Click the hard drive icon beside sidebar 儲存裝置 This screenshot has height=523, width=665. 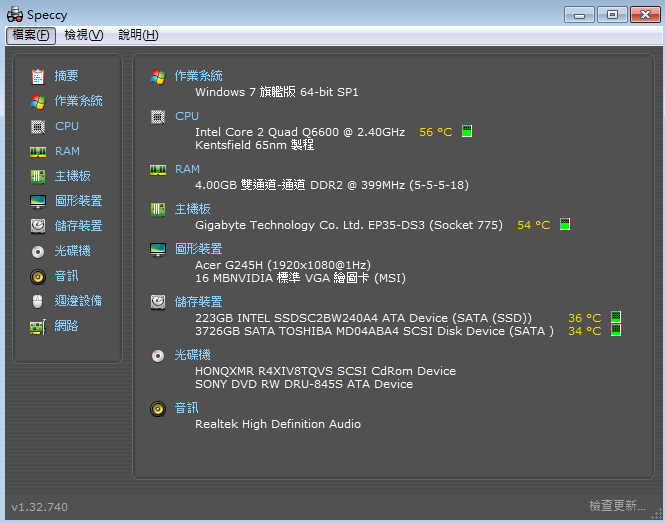pos(38,226)
